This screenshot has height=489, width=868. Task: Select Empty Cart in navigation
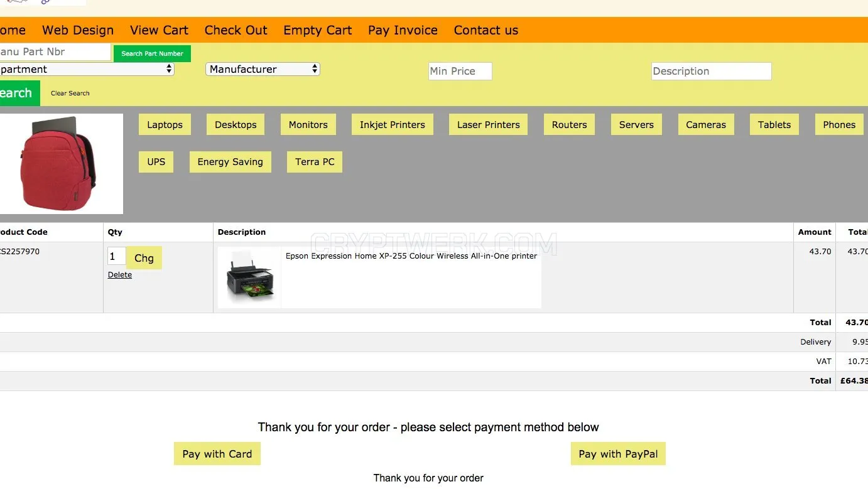pyautogui.click(x=318, y=30)
